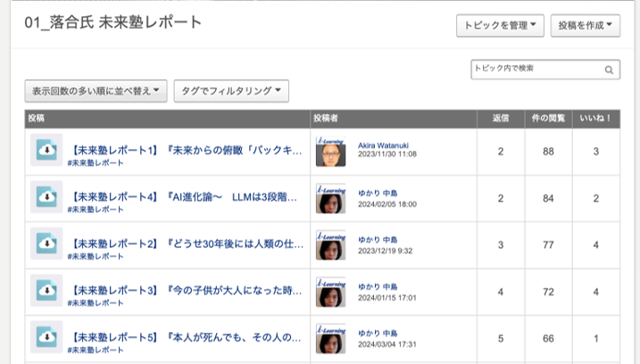Click the download icon for 未来塾レポート5
Screen dimensions: 640x364
coord(46,336)
